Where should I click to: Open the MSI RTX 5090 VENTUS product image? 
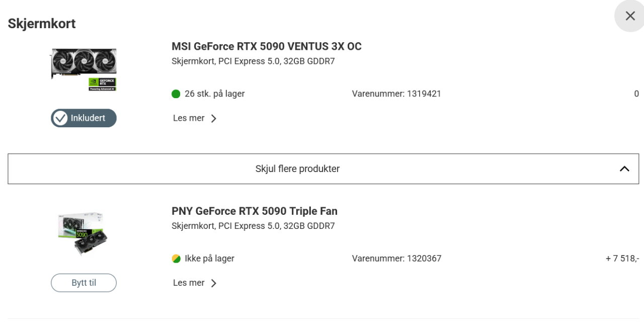(84, 69)
